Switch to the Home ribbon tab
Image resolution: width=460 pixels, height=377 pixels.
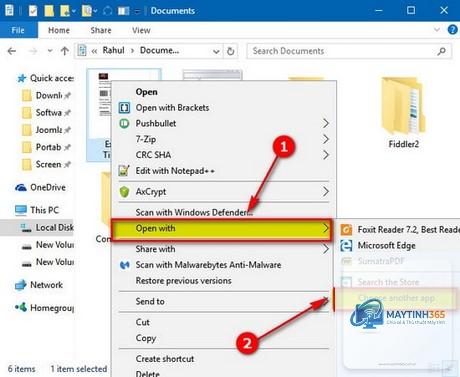(x=59, y=30)
